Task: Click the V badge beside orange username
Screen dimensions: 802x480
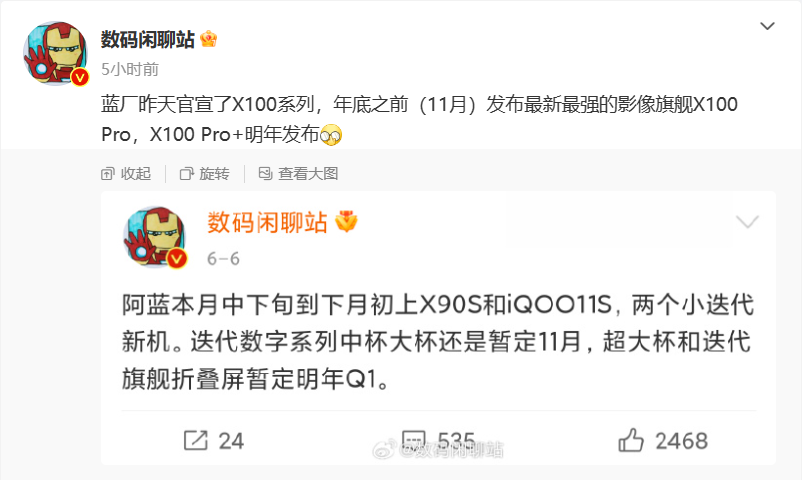Action: point(346,222)
